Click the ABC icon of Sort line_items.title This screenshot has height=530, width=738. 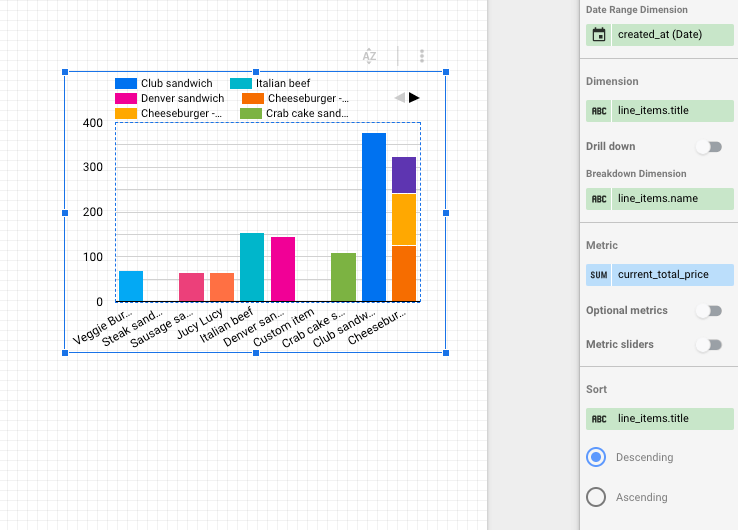[599, 419]
